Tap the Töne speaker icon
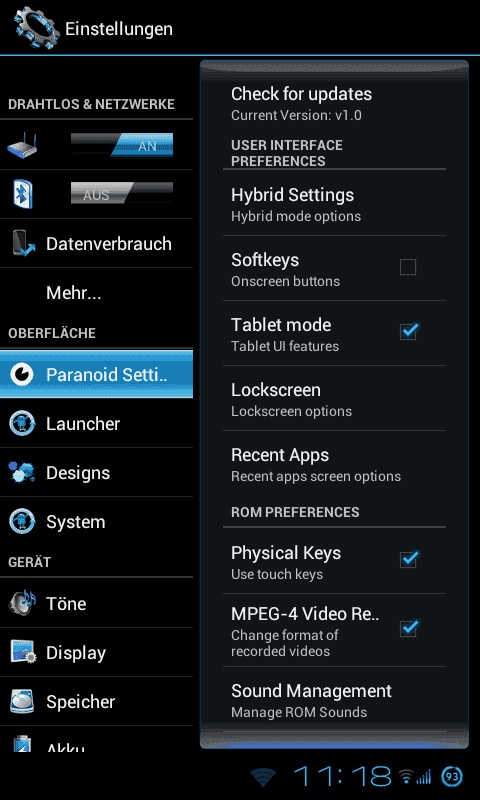The image size is (480, 800). [x=22, y=603]
